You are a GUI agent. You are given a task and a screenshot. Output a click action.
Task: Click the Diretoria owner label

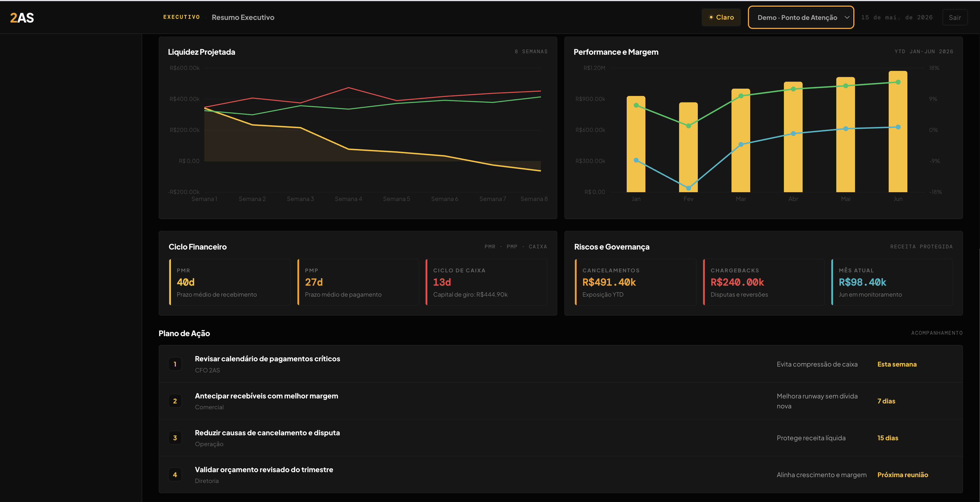coord(207,481)
